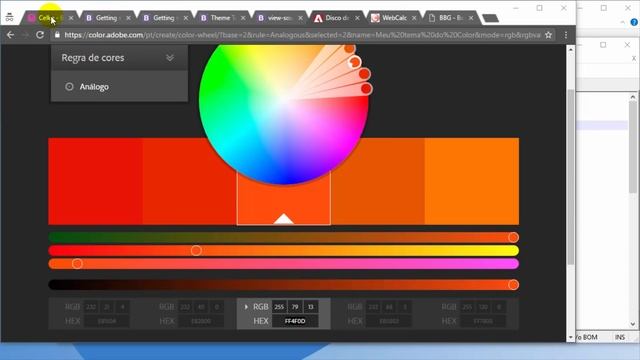This screenshot has height=360, width=640.
Task: Click the black-to-orange brightness slider handle
Action: point(513,284)
